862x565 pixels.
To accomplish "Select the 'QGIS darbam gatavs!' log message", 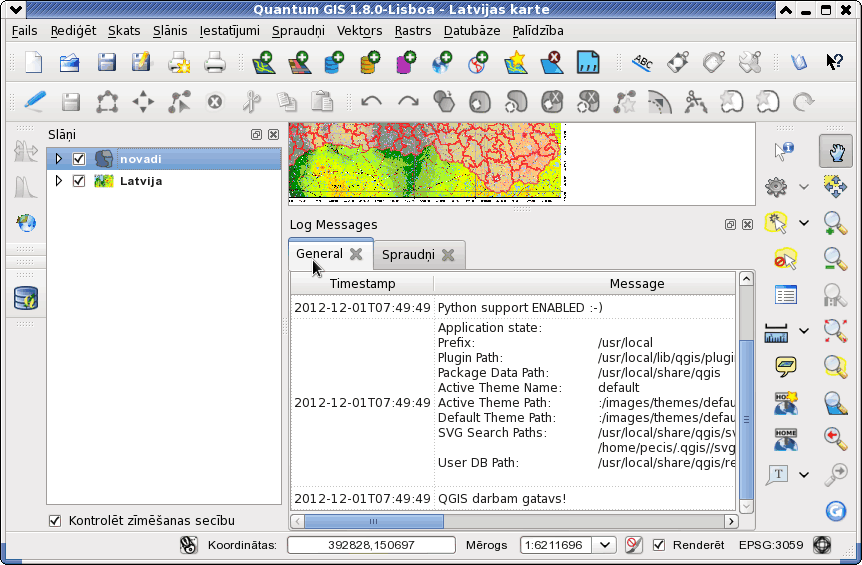I will [501, 499].
